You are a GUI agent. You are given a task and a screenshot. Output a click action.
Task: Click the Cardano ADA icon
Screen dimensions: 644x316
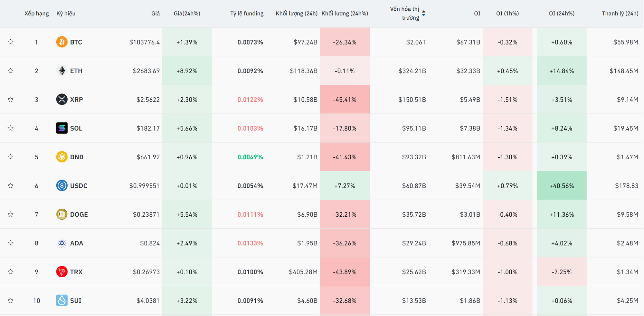[x=62, y=243]
